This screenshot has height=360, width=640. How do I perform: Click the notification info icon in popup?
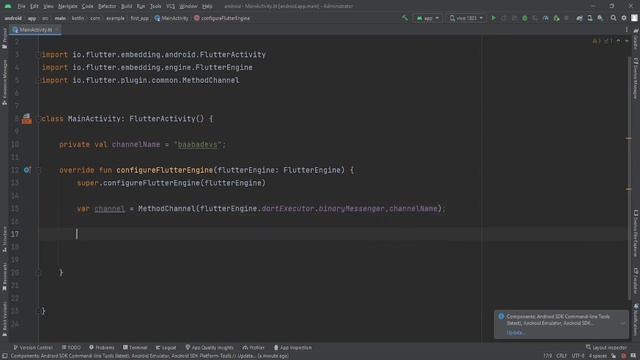pyautogui.click(x=501, y=317)
